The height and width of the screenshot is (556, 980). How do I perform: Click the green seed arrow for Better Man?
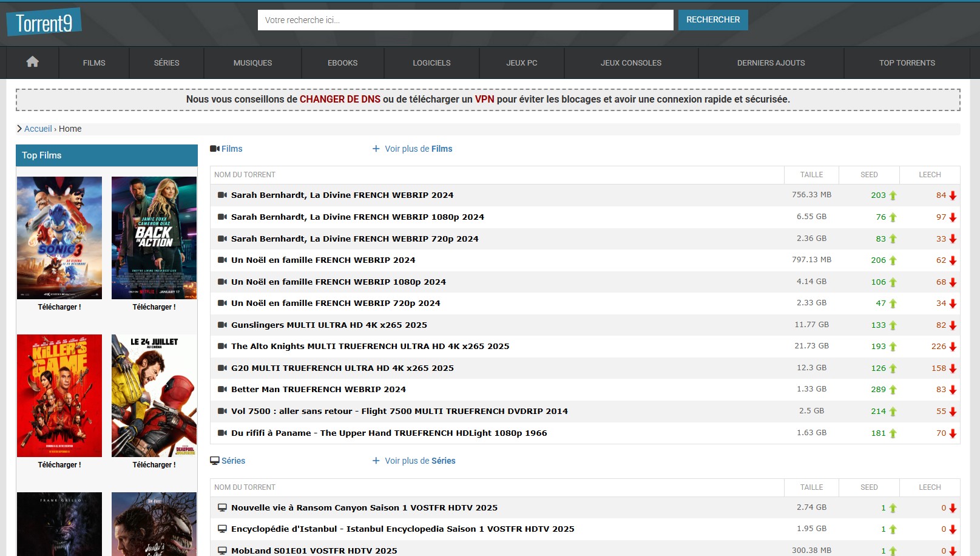coord(893,390)
